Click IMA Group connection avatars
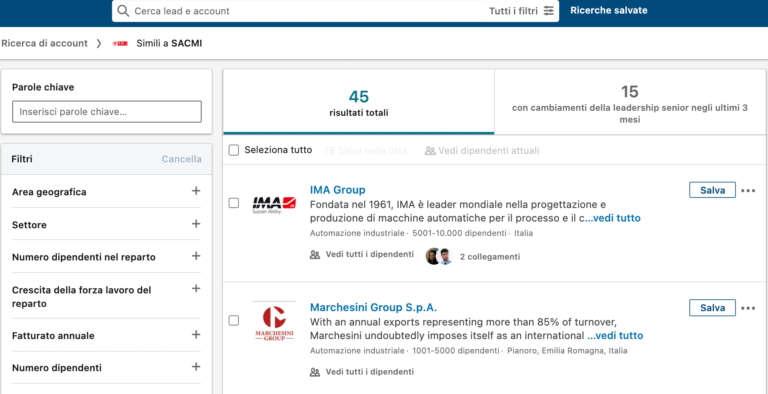The height and width of the screenshot is (394, 768). point(439,256)
